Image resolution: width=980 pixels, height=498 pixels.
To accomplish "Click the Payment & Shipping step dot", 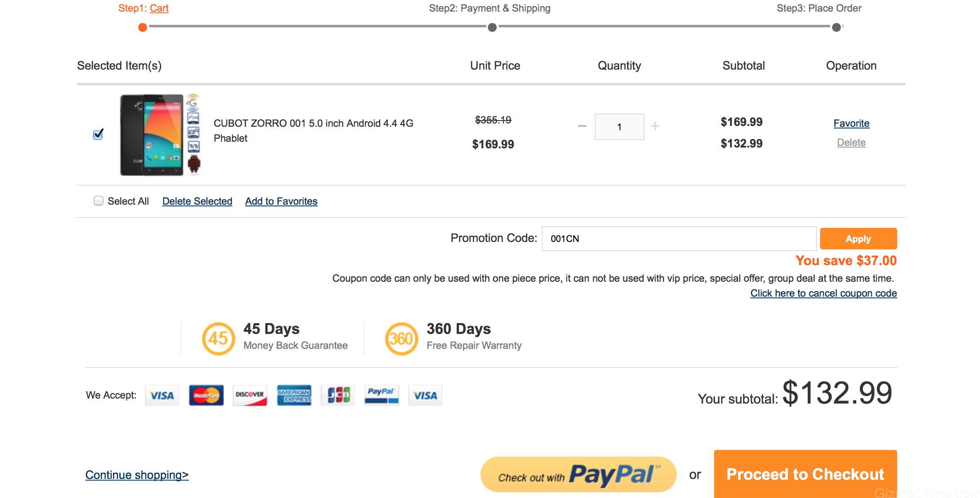I will point(492,27).
